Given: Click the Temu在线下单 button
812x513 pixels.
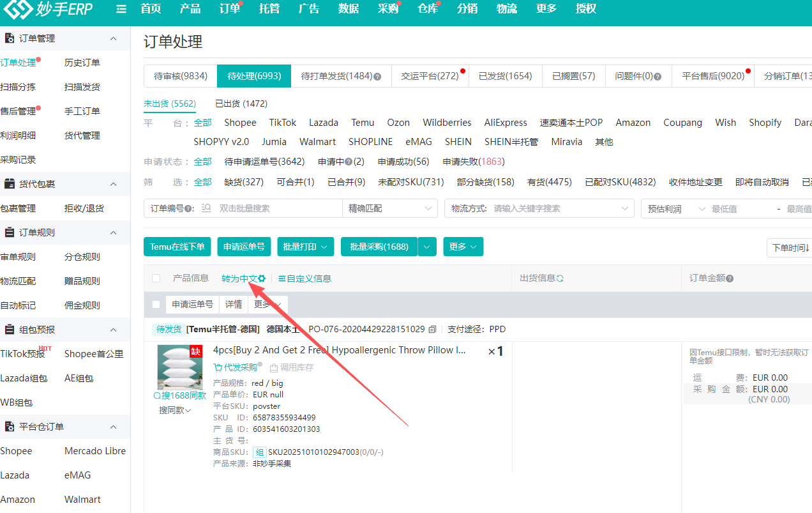Looking at the screenshot, I should pyautogui.click(x=177, y=247).
